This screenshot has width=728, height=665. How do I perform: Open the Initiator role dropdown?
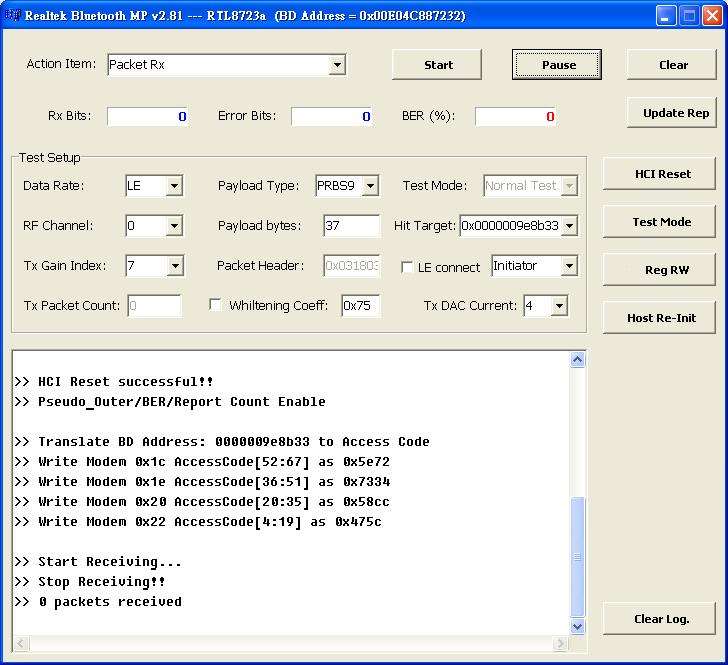(x=569, y=266)
